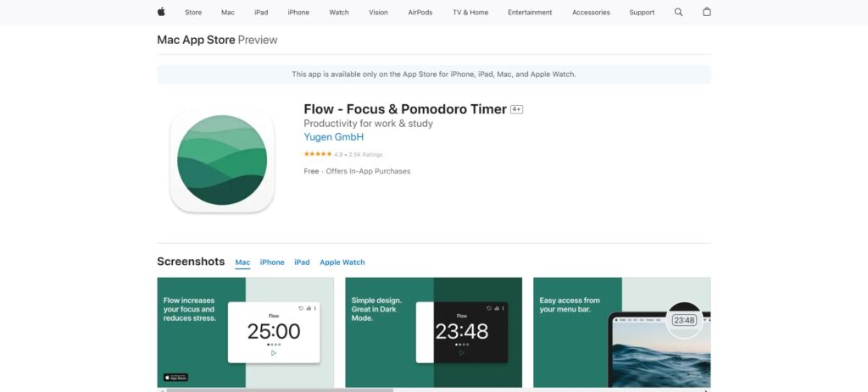Open Support menu item
868x392 pixels.
642,12
